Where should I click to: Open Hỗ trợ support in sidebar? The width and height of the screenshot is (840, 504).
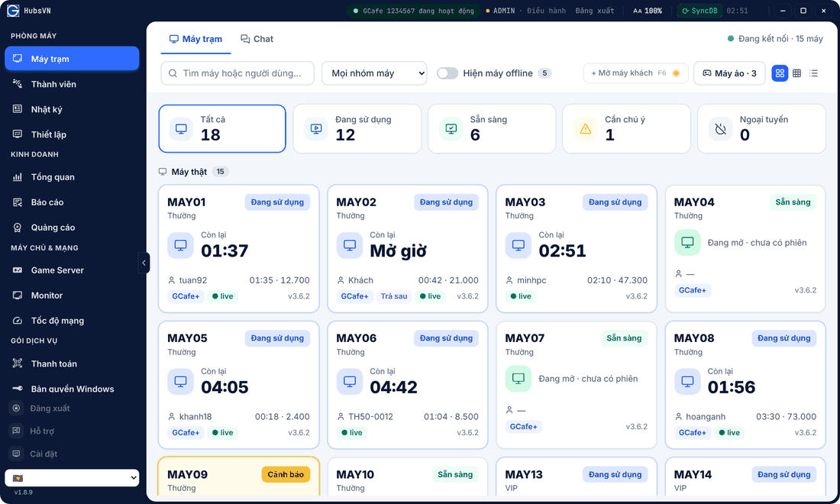coord(72,431)
